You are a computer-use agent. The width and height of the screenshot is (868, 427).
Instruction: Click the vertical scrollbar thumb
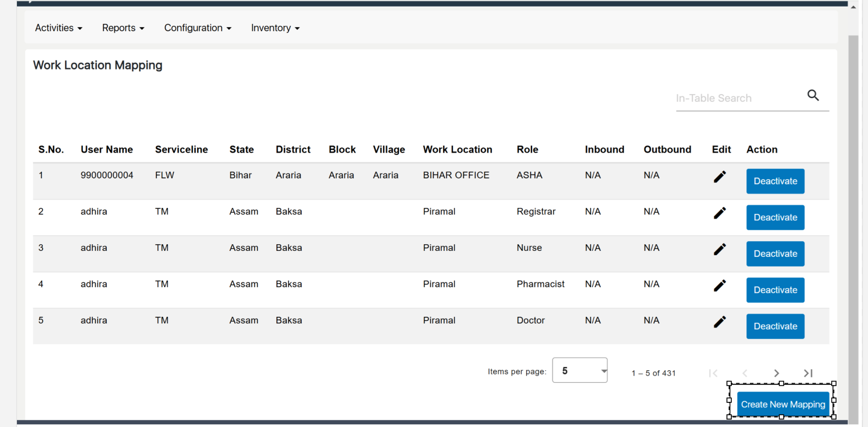point(853,229)
